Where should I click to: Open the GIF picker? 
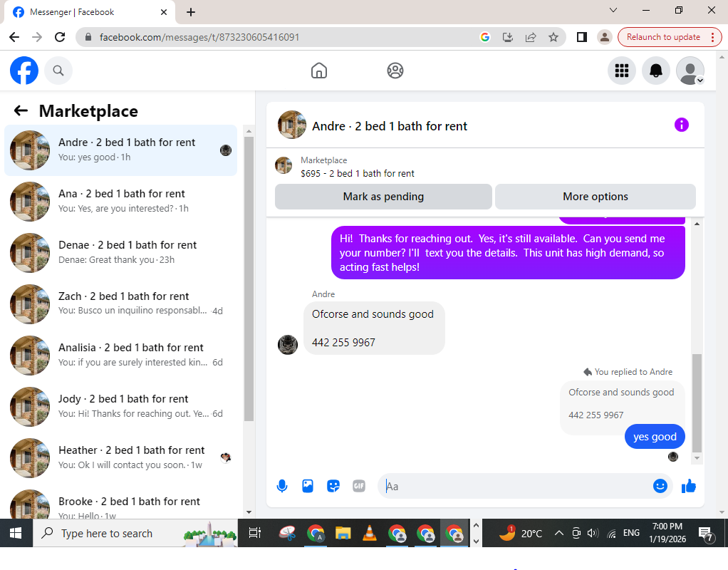click(359, 486)
